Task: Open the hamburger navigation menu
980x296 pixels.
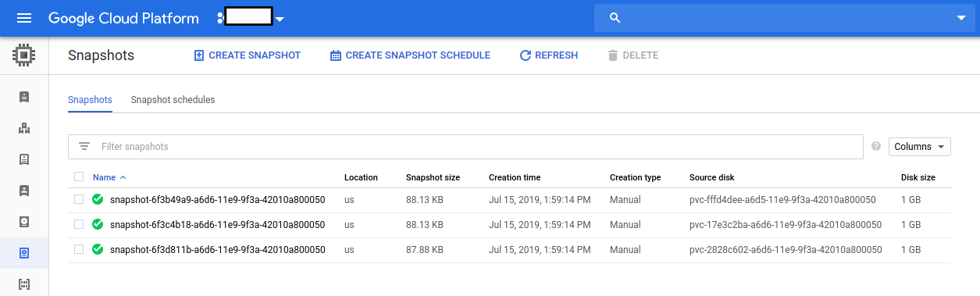Action: 24,18
